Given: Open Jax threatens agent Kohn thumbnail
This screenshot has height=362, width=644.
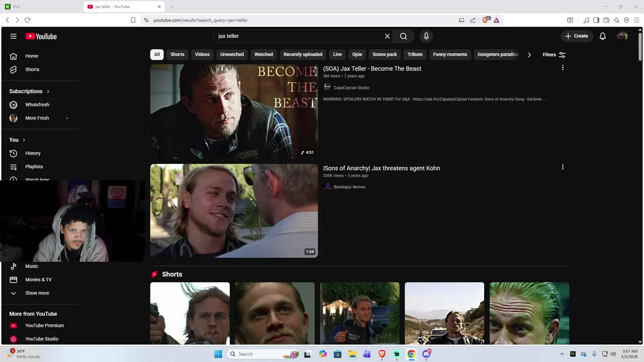Looking at the screenshot, I should tap(234, 211).
